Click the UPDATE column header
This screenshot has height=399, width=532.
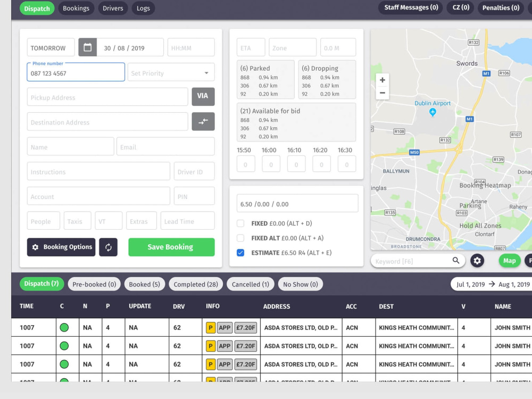tap(140, 306)
